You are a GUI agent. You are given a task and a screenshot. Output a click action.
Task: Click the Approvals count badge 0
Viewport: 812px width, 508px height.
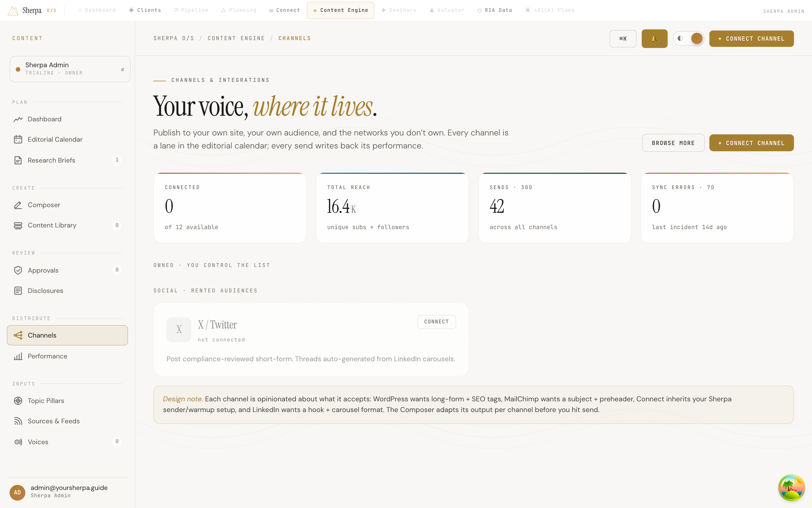tap(117, 270)
